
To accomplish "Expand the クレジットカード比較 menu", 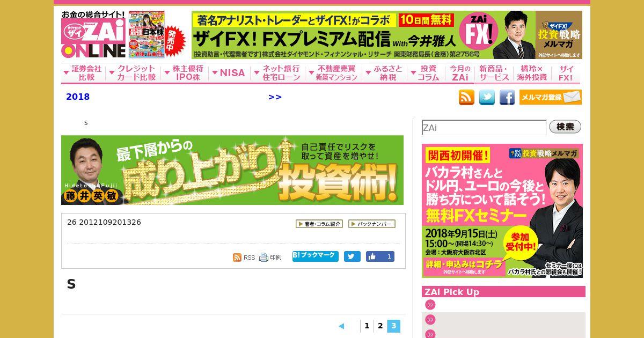I will 133,73.
